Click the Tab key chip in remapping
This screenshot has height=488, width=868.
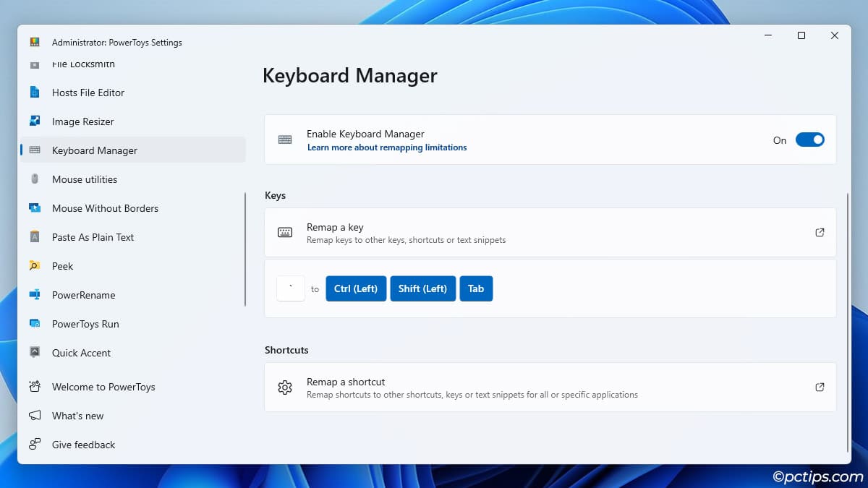click(476, 288)
